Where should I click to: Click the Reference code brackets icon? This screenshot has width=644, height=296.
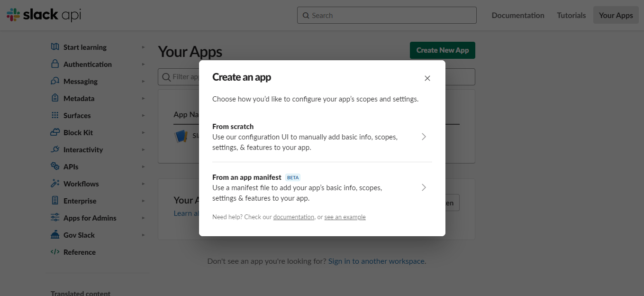tap(55, 252)
